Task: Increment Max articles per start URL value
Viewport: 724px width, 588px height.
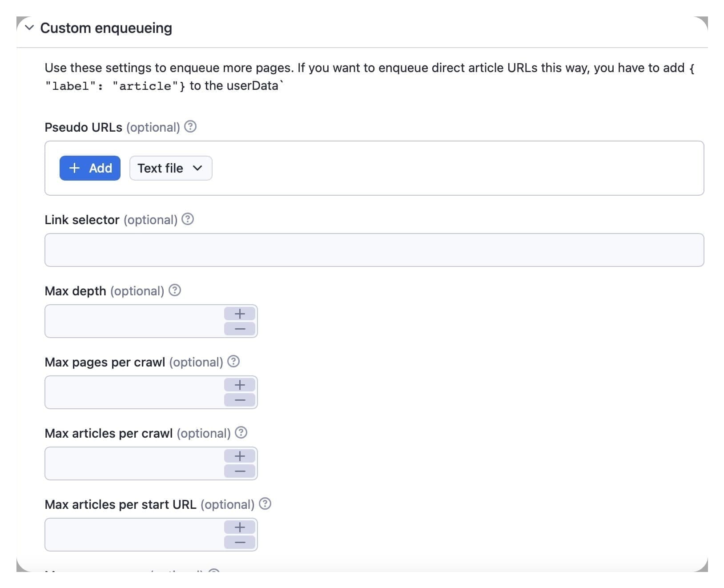Action: pyautogui.click(x=239, y=527)
